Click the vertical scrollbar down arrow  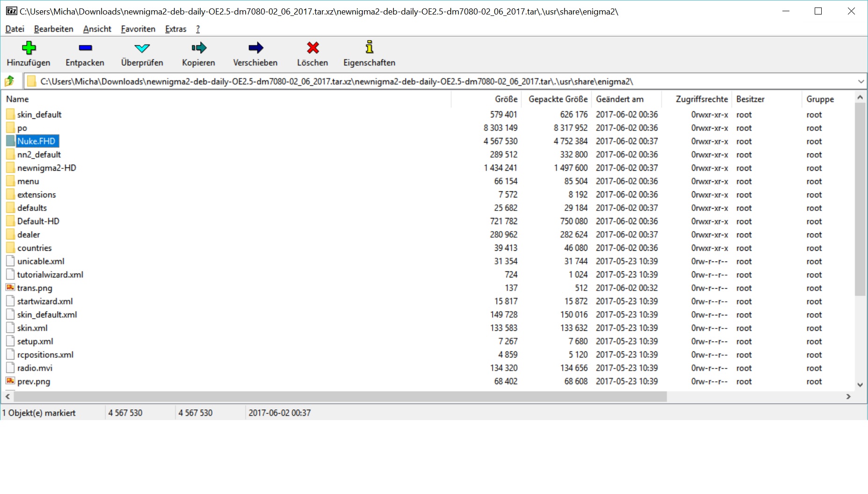tap(860, 385)
